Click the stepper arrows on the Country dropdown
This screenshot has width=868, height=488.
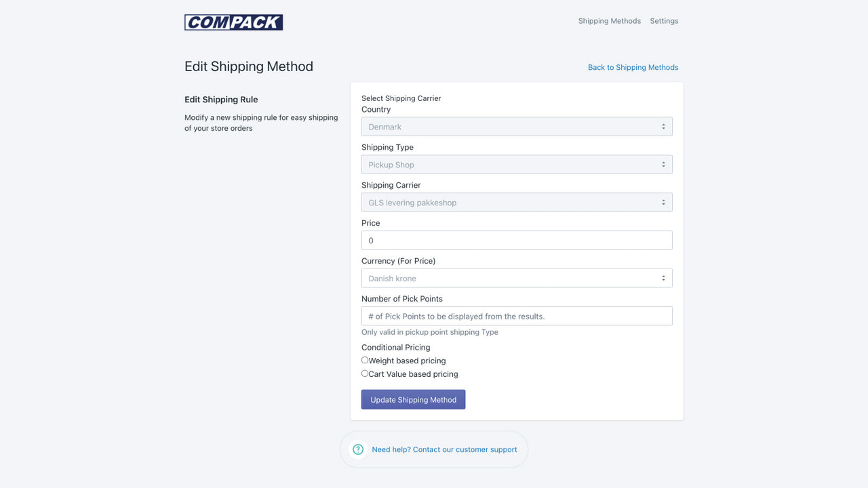click(x=665, y=126)
